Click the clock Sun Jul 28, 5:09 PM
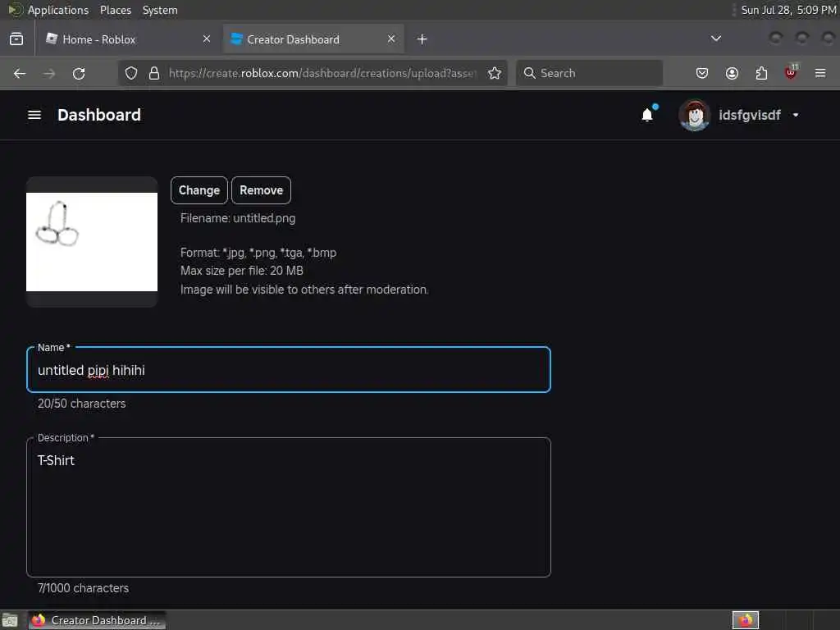 coord(788,10)
